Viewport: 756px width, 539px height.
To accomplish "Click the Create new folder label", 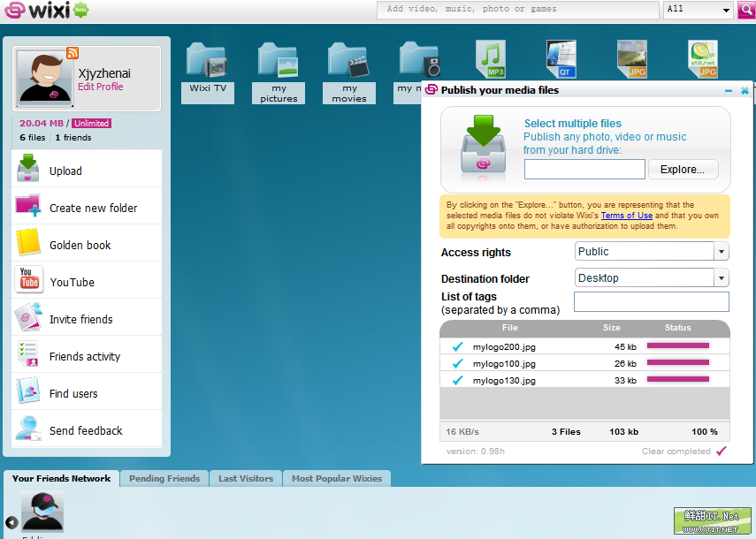I will 93,208.
